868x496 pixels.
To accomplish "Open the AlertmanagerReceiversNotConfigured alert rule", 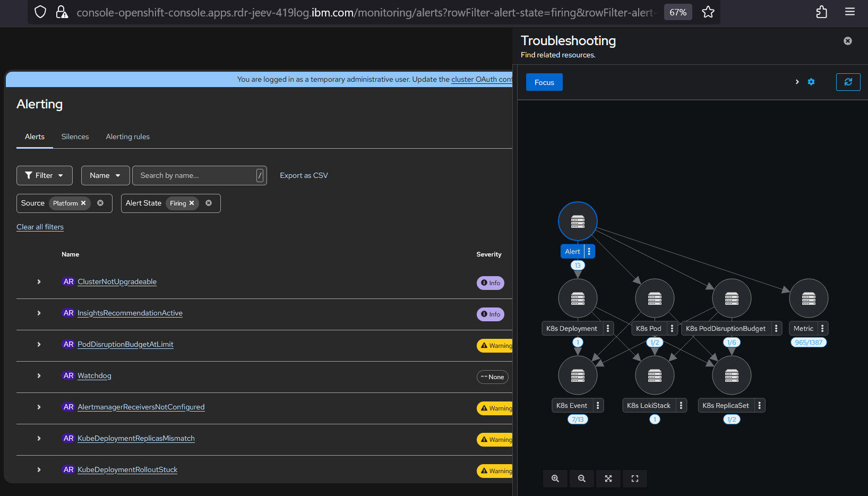I will pos(141,407).
